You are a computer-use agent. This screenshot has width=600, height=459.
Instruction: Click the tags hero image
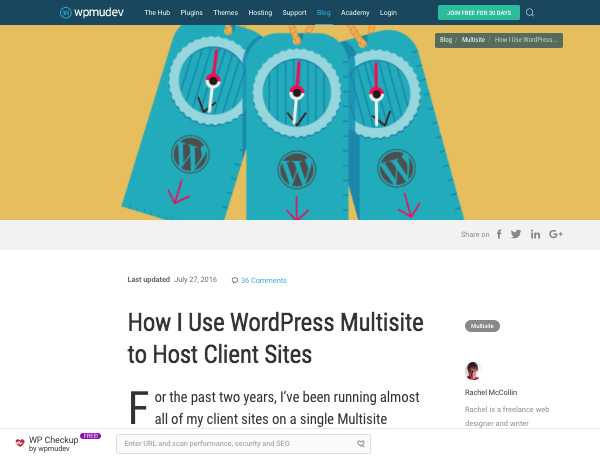pos(300,122)
